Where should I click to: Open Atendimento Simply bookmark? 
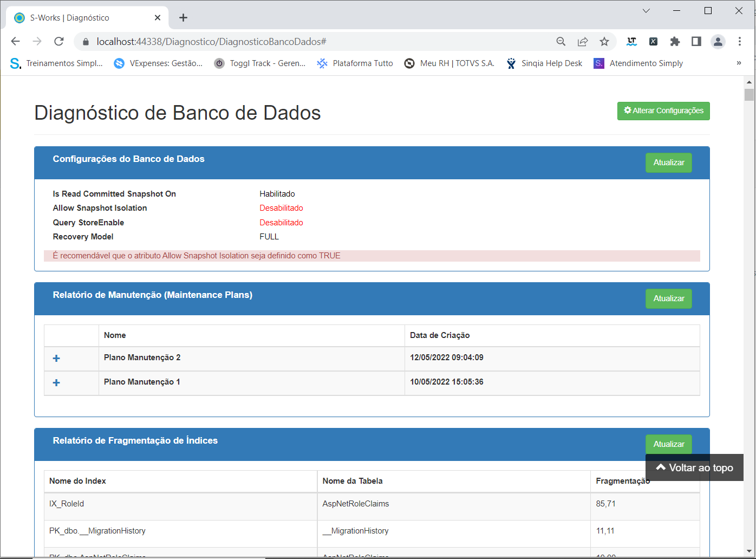coord(638,63)
